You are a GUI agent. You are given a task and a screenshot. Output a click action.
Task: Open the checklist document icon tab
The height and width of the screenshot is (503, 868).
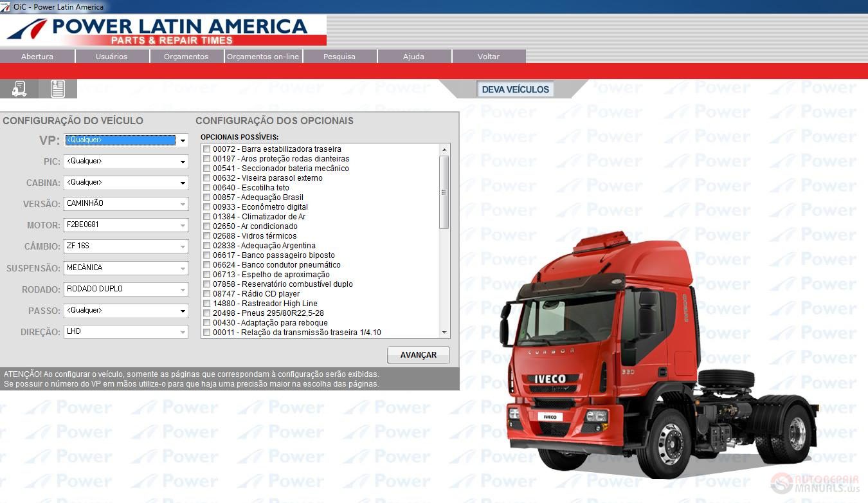(58, 89)
